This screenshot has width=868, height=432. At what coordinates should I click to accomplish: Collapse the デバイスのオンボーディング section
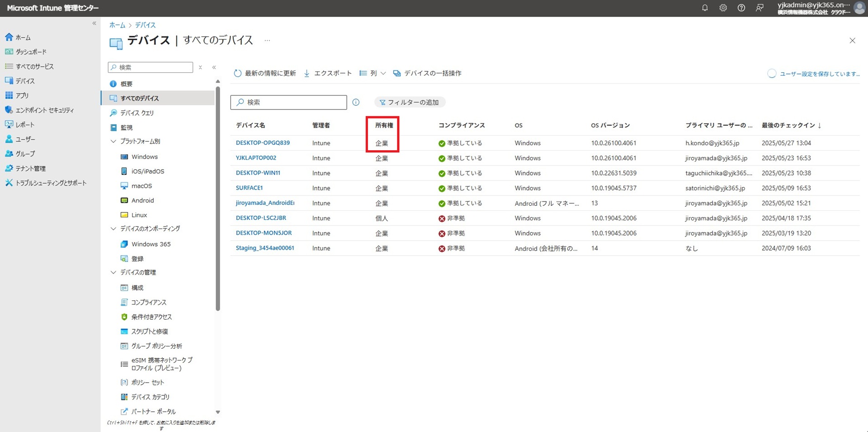113,228
